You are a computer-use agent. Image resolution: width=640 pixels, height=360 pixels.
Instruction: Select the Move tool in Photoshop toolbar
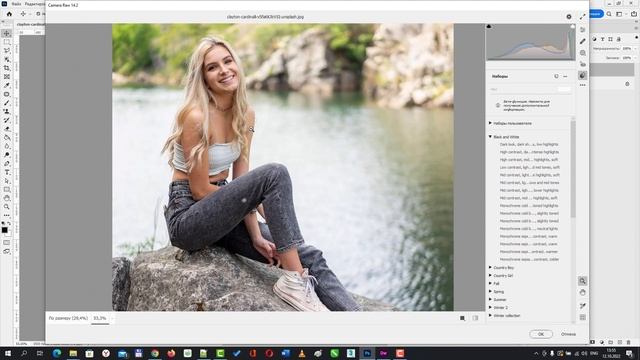pyautogui.click(x=7, y=33)
